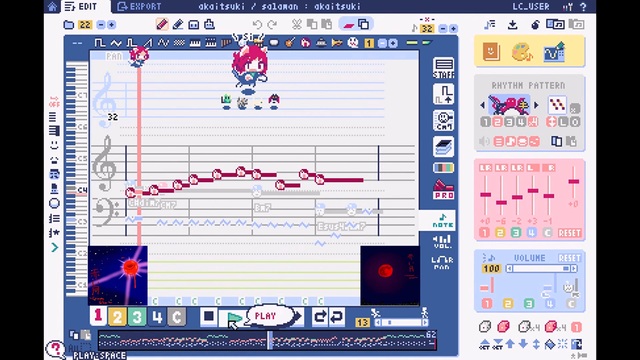Select the eraser tool
Screen dimensions: 640x360
pos(178,24)
